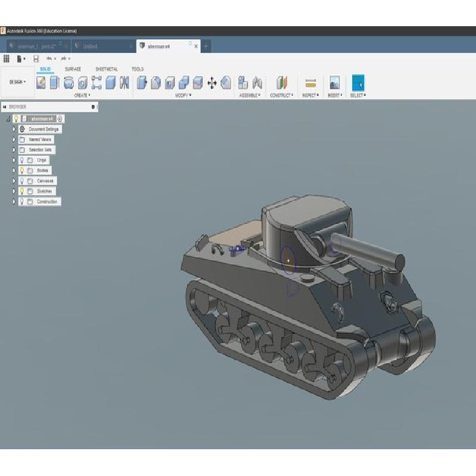Click the new document plus tab button

tap(206, 46)
